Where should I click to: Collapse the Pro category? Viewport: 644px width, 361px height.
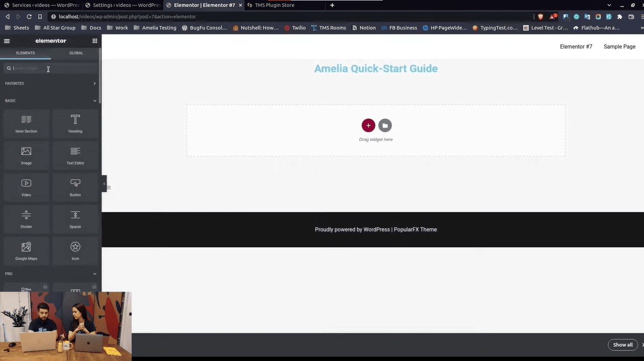pos(50,274)
